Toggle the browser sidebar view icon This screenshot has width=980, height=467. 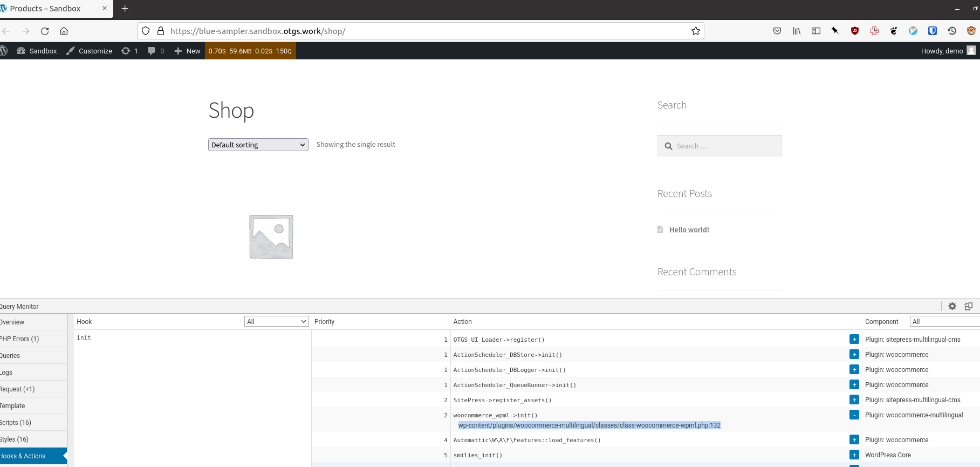[x=815, y=31]
